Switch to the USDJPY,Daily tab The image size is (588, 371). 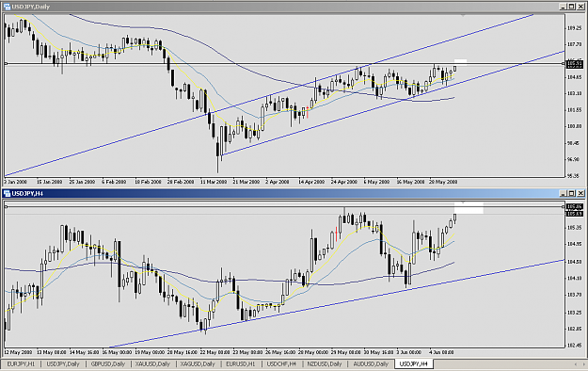pos(63,363)
